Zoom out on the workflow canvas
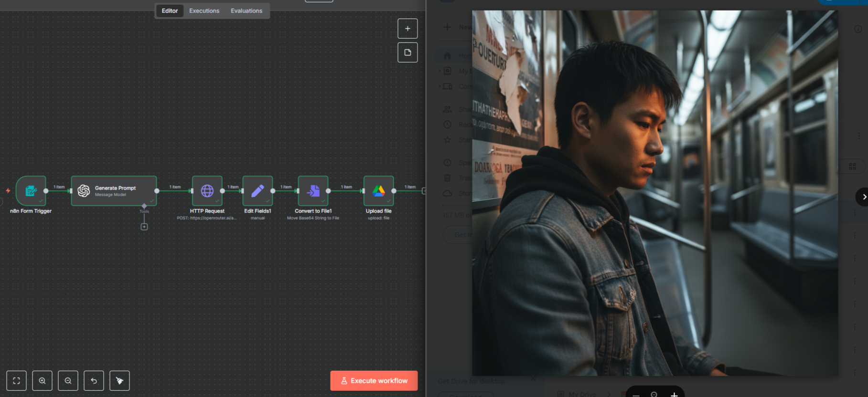The width and height of the screenshot is (868, 397). 68,381
